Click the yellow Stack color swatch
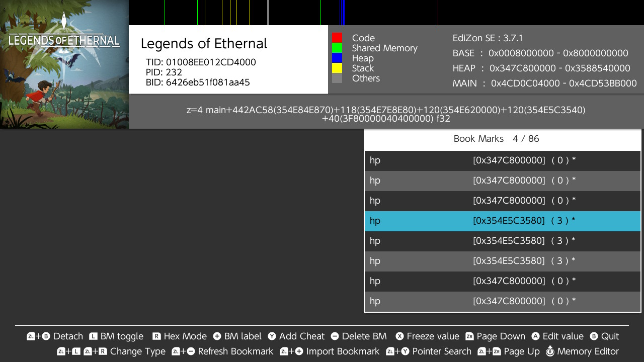The image size is (644, 362). pos(337,68)
